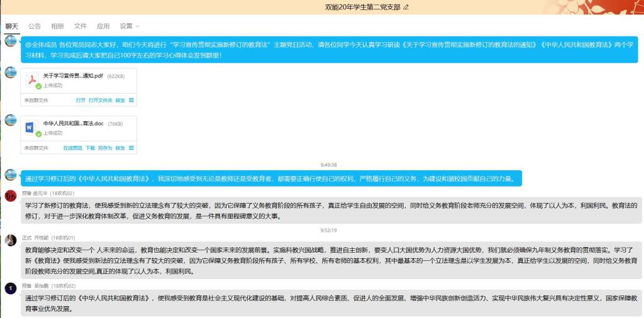
Task: Open more-options menu icon on the PDF file card
Action: pos(131,100)
